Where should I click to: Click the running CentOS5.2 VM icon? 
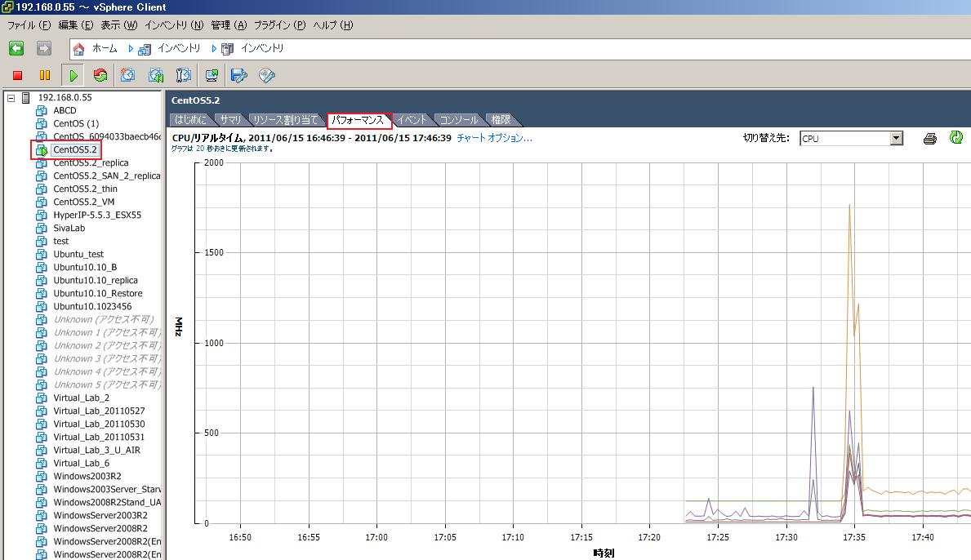pos(42,149)
